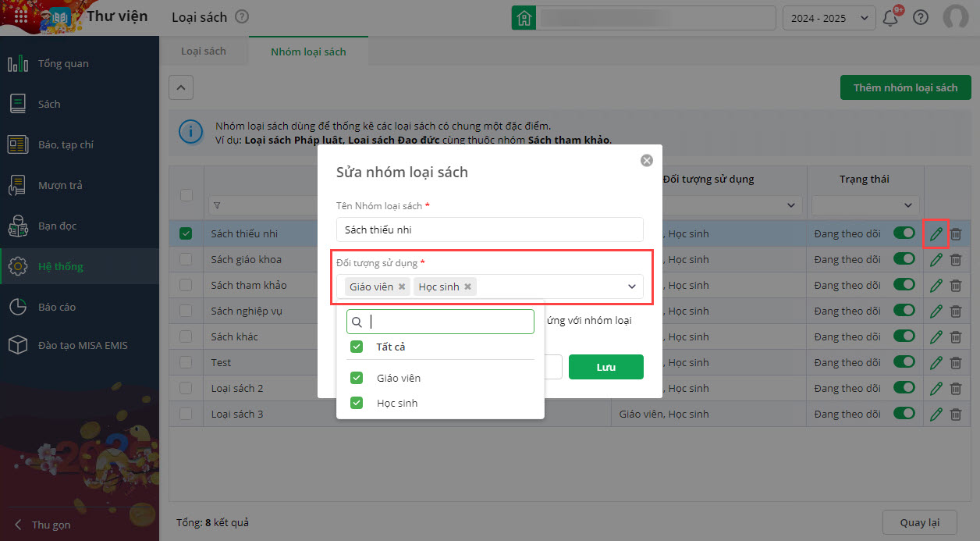The height and width of the screenshot is (541, 980).
Task: Edit Sách giáo khoa with pencil icon
Action: [936, 259]
